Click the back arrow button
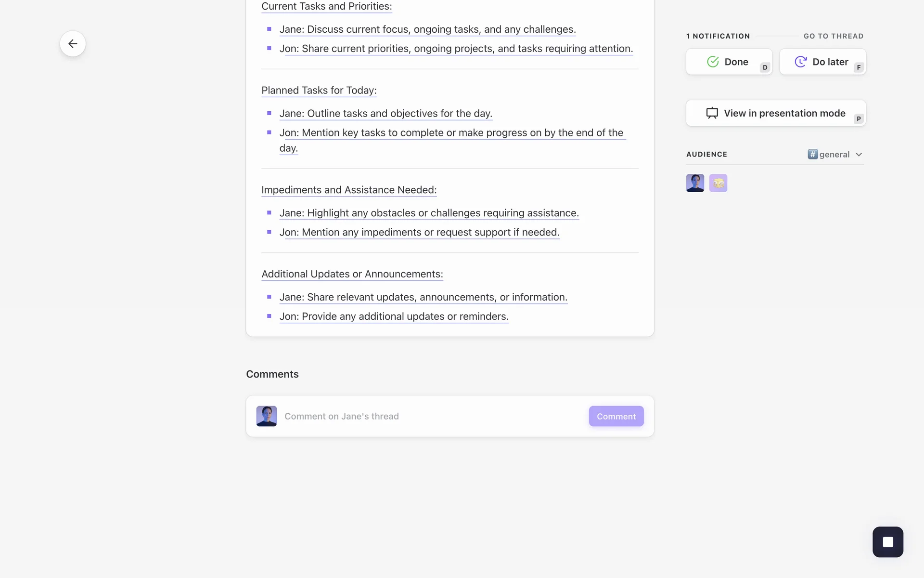This screenshot has width=924, height=578. (73, 44)
